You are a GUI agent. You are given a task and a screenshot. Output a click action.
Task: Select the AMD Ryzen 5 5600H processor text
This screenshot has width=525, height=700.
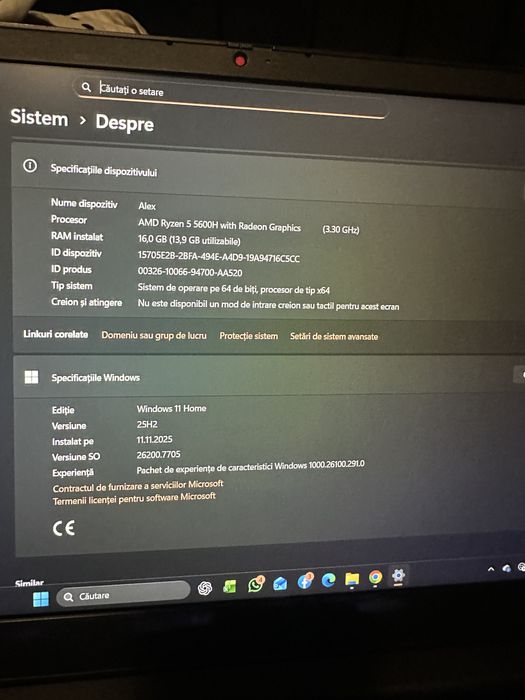pyautogui.click(x=219, y=225)
